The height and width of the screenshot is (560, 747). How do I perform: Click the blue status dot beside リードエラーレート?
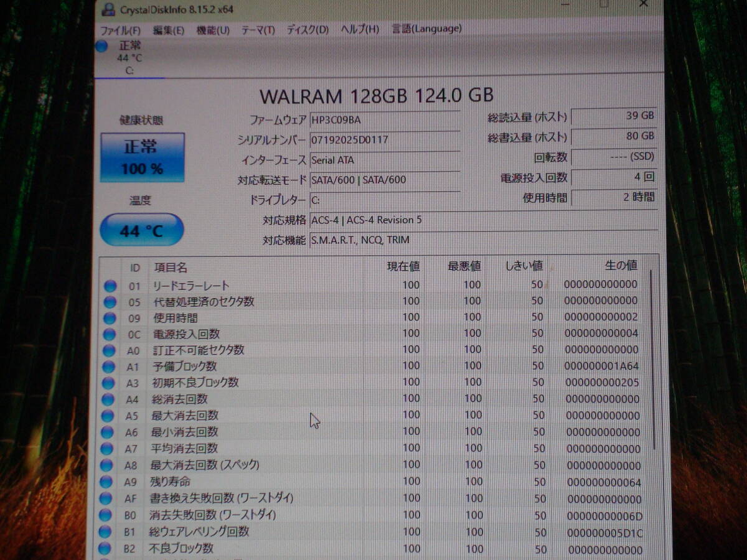[111, 285]
